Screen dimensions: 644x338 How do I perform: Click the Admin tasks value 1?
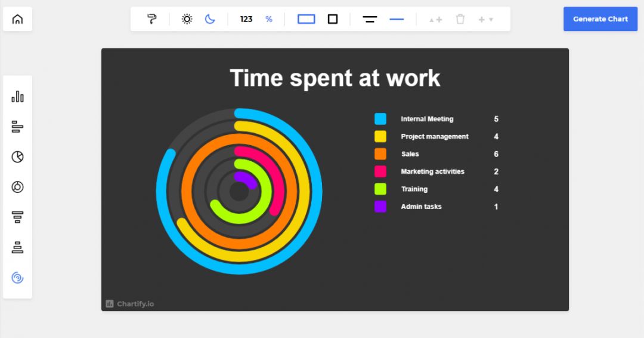(x=496, y=207)
